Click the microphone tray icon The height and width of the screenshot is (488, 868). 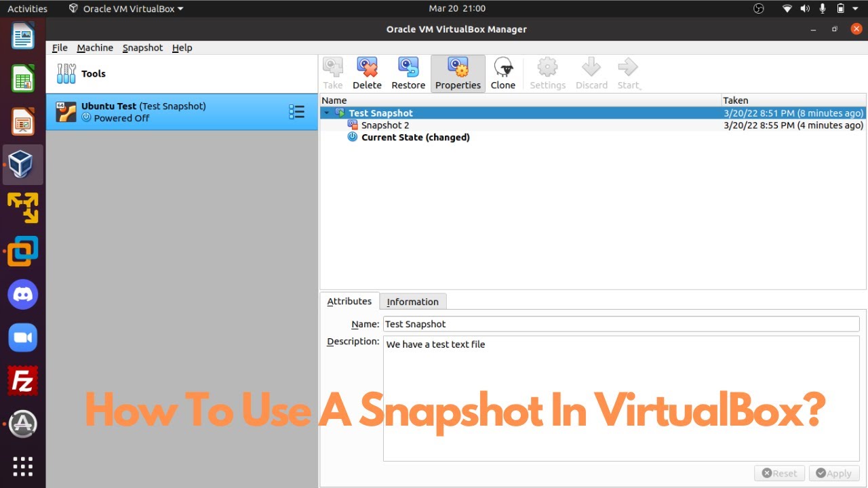pyautogui.click(x=823, y=9)
